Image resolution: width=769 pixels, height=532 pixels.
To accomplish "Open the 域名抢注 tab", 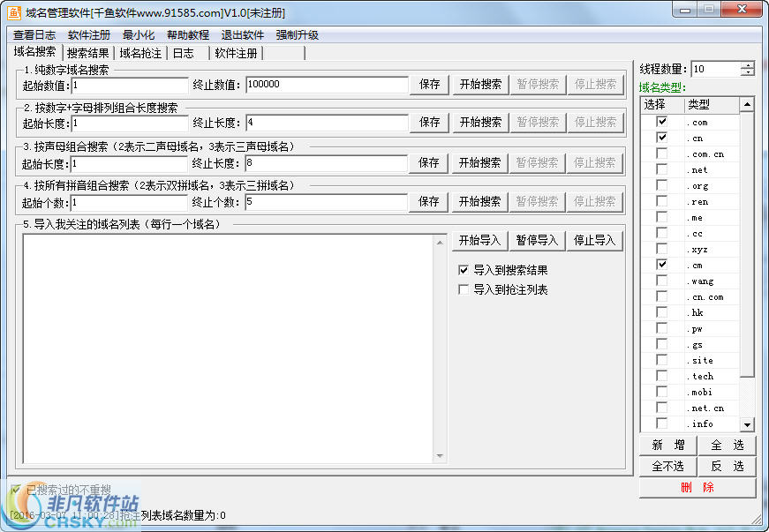I will 140,52.
